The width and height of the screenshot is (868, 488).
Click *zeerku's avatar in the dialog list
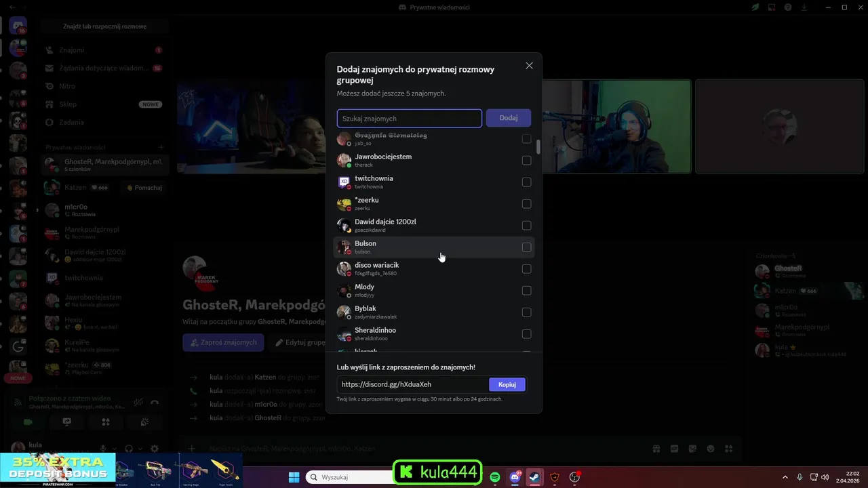point(344,203)
